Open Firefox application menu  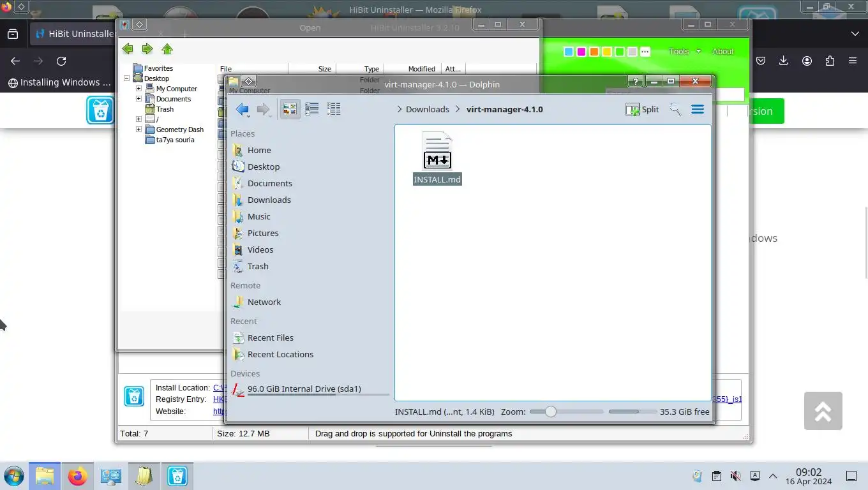tap(853, 61)
